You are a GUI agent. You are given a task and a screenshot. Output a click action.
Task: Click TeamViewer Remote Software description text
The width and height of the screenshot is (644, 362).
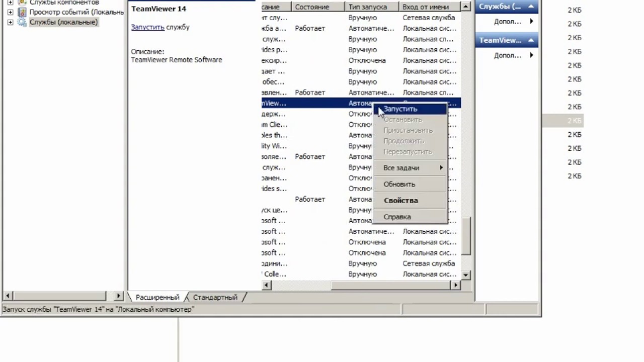coord(177,59)
